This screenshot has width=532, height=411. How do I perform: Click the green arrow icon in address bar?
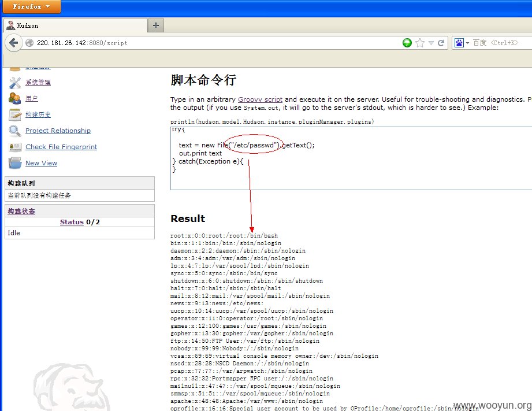[x=407, y=43]
